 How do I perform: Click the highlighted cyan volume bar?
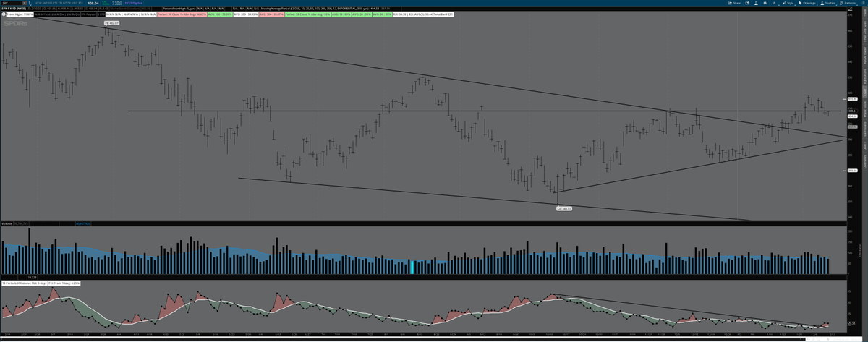click(x=412, y=267)
